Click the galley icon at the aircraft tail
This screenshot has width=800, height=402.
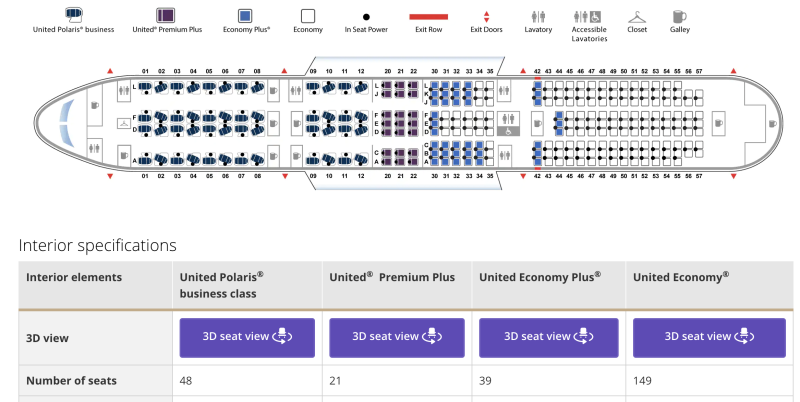[x=772, y=123]
